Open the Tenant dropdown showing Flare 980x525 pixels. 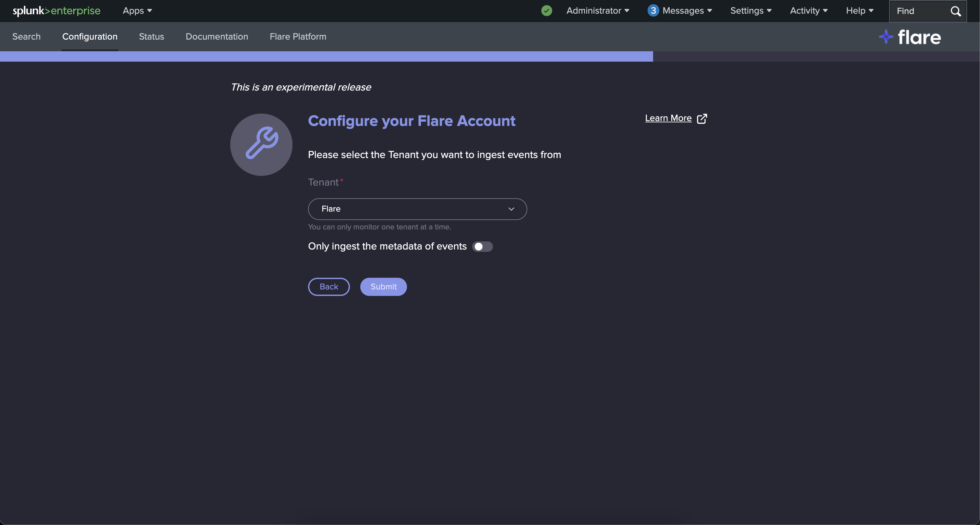(417, 209)
